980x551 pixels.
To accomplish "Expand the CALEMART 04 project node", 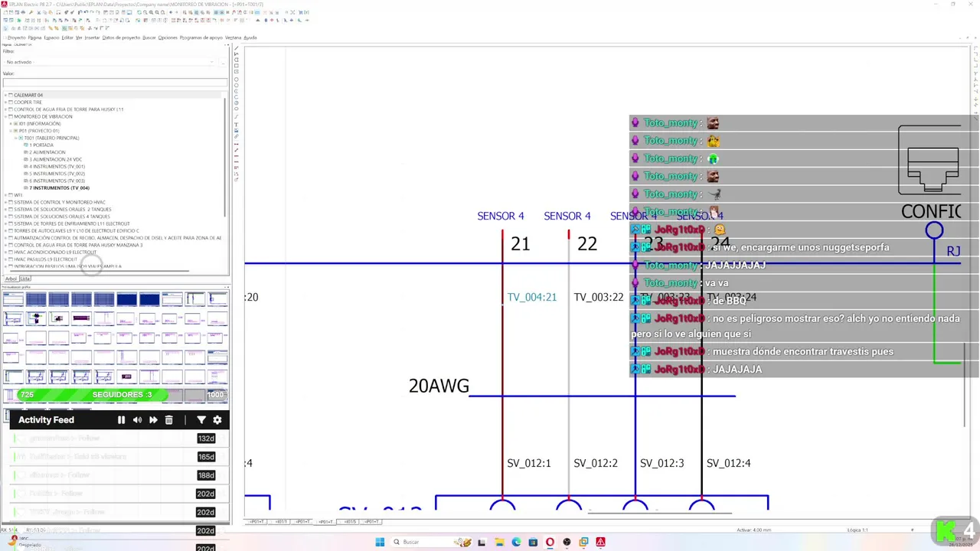I will click(5, 95).
